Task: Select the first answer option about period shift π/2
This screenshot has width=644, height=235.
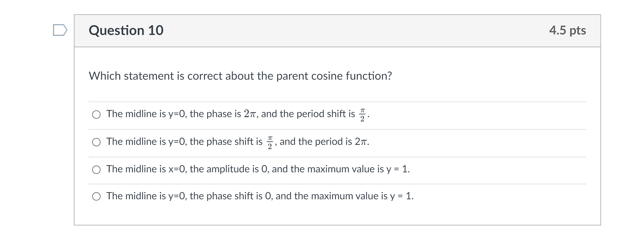Action: click(96, 115)
